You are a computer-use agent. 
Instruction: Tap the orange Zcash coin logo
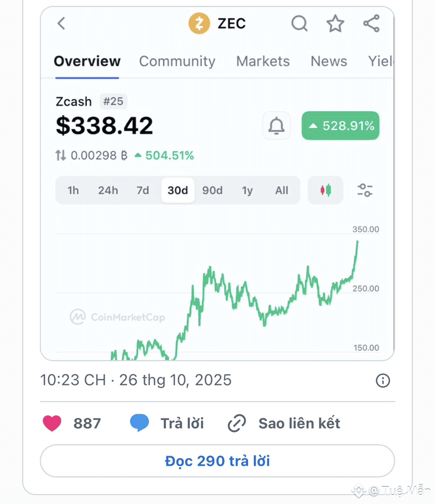point(199,24)
